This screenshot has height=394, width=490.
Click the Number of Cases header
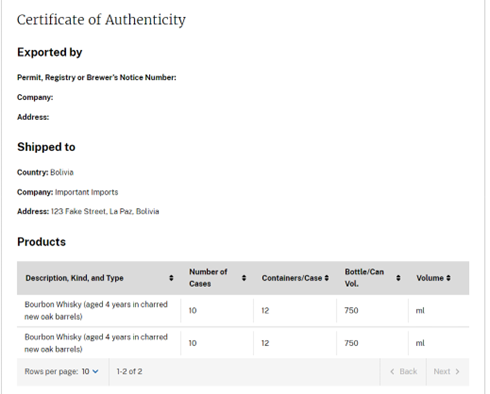pyautogui.click(x=208, y=278)
